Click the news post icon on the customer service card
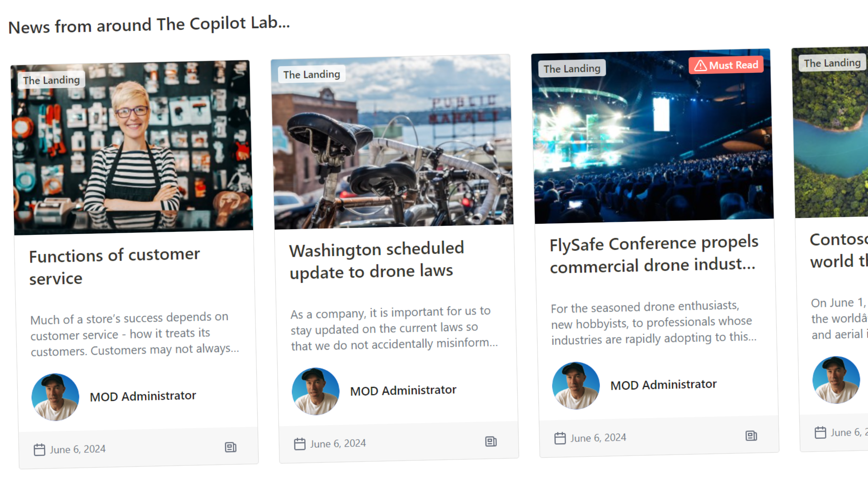Screen dimensions: 868x488 click(231, 447)
